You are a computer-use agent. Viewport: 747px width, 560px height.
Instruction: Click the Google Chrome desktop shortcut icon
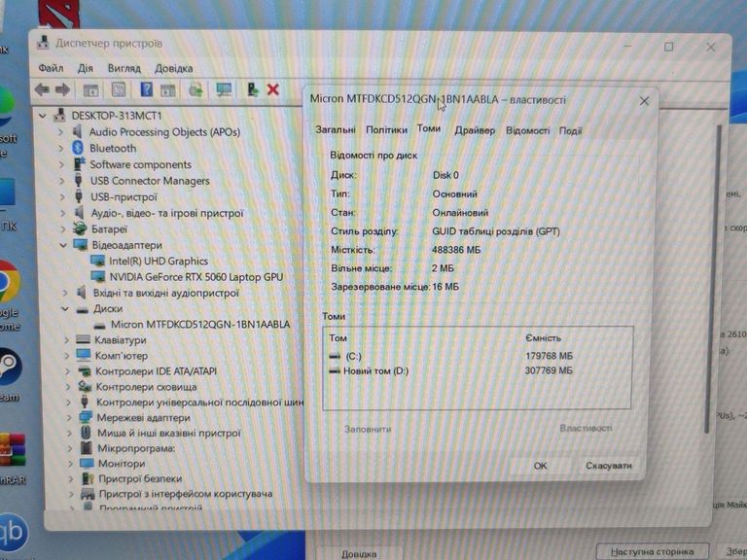9,282
